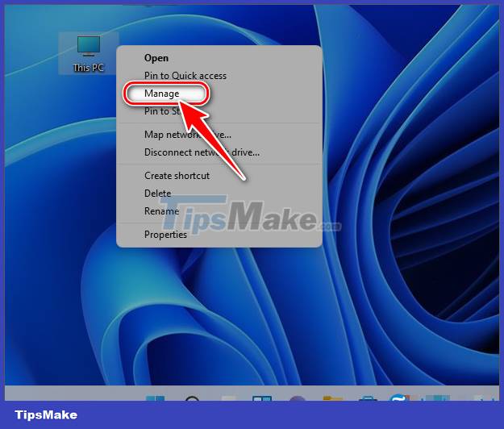Open File Explorer folder icon on taskbar
Screen dimensions: 504x429
tap(332, 398)
